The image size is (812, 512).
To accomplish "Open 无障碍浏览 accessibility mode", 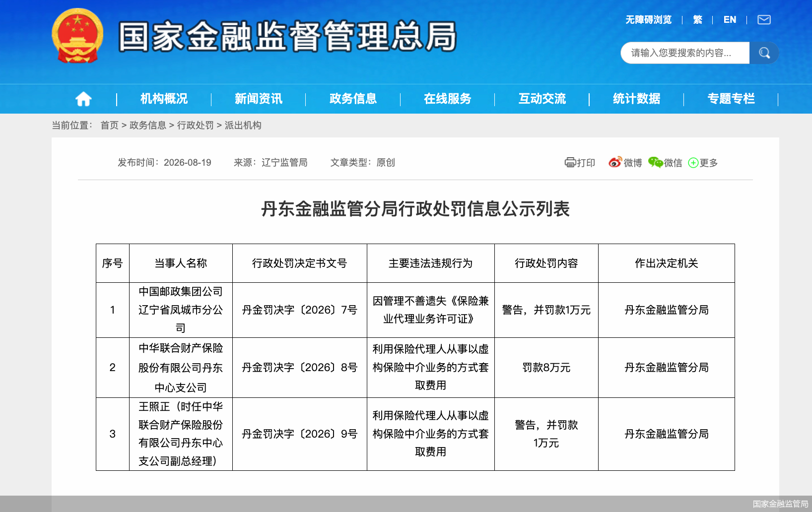I will pos(648,20).
